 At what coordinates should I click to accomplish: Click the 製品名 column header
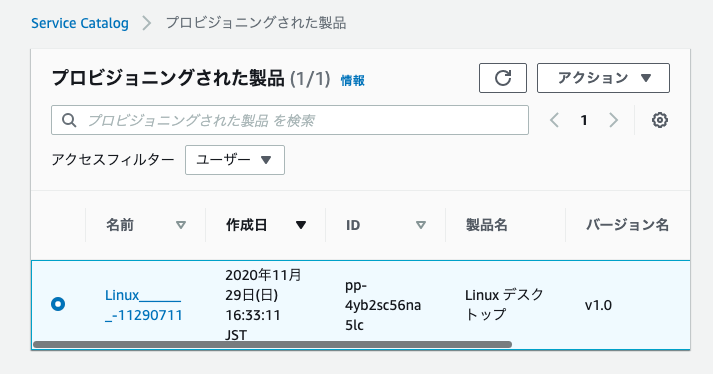(x=486, y=225)
